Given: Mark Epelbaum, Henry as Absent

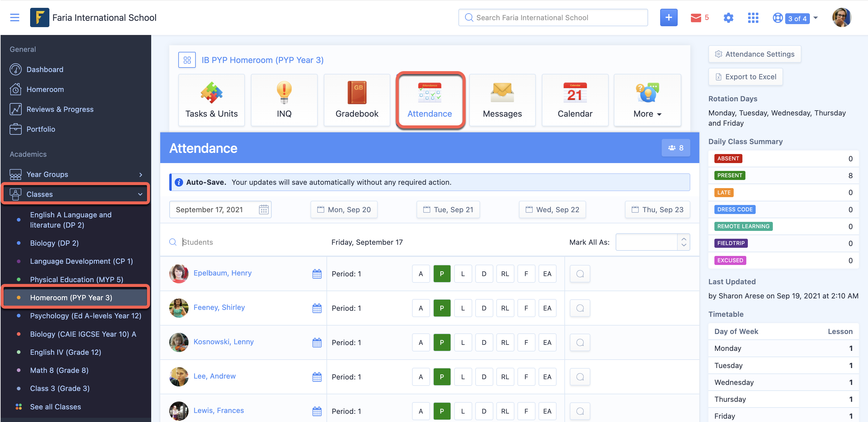Looking at the screenshot, I should 420,274.
